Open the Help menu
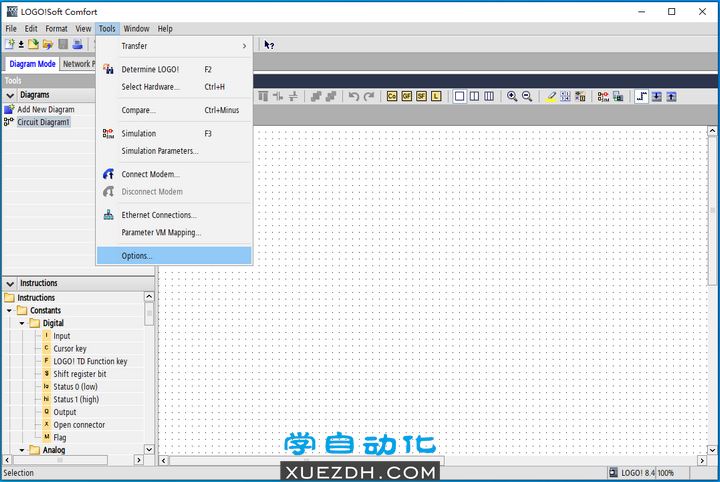This screenshot has width=720, height=482. [165, 28]
